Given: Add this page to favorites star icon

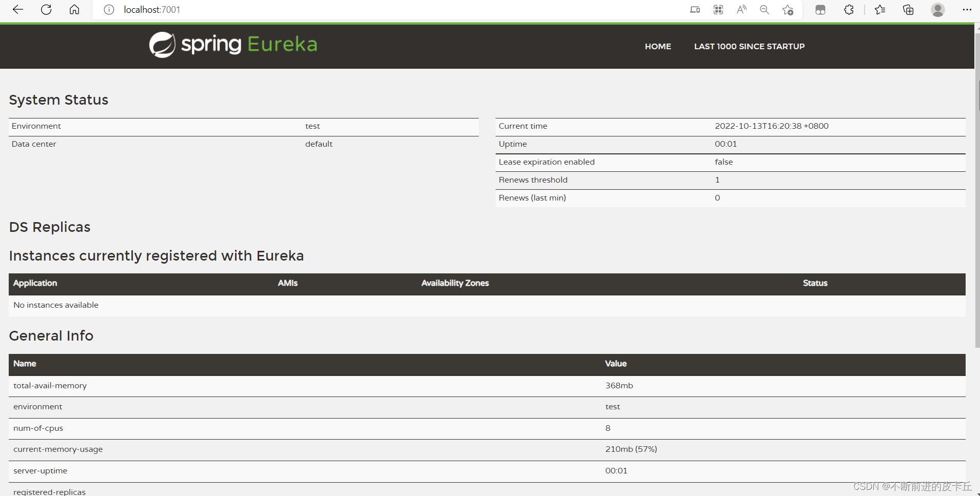Looking at the screenshot, I should tap(788, 10).
